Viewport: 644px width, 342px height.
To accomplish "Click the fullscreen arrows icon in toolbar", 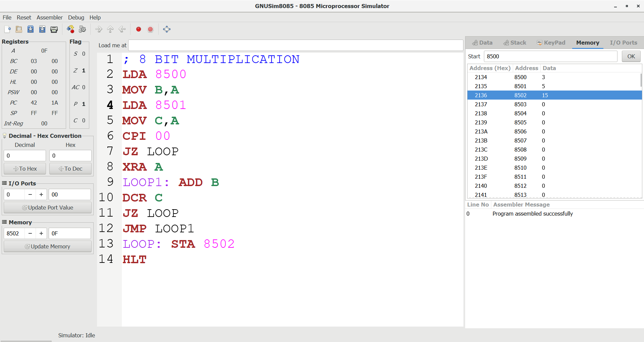I will pyautogui.click(x=167, y=29).
